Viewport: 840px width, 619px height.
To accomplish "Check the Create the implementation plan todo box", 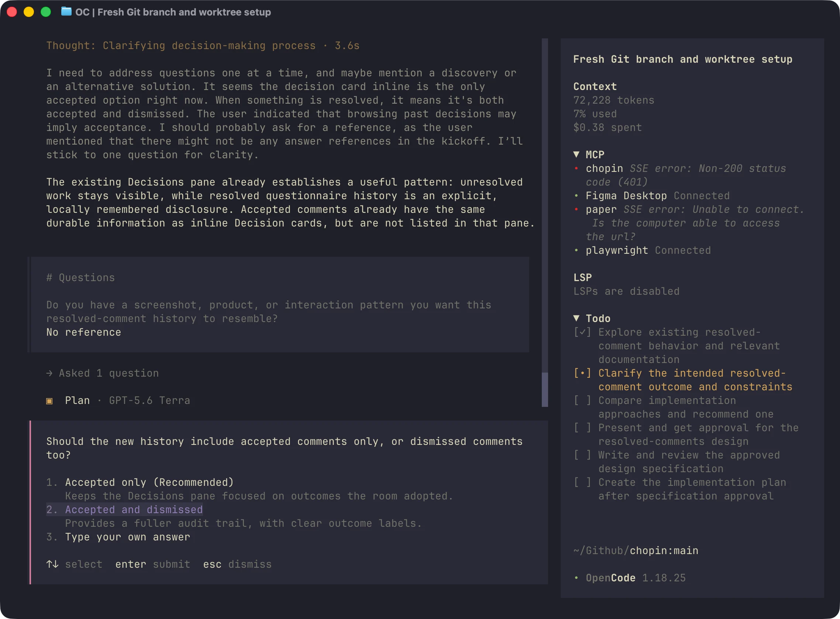I will (x=582, y=482).
